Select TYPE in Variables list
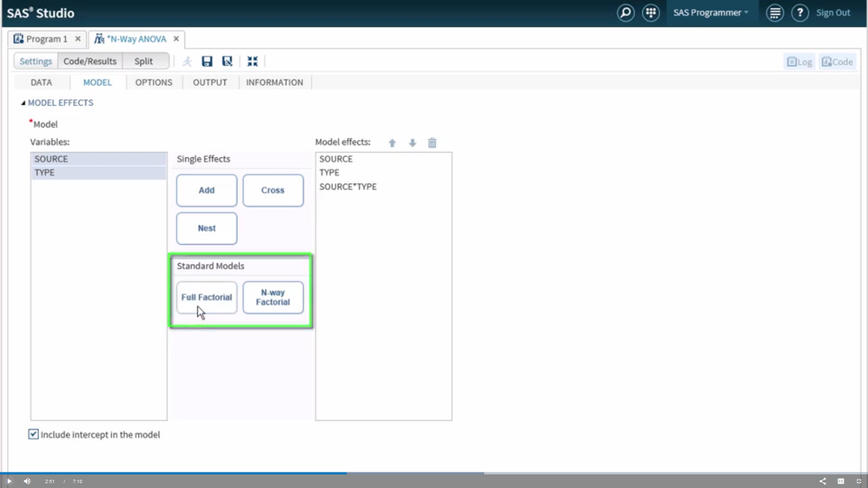868x488 pixels. pyautogui.click(x=98, y=173)
